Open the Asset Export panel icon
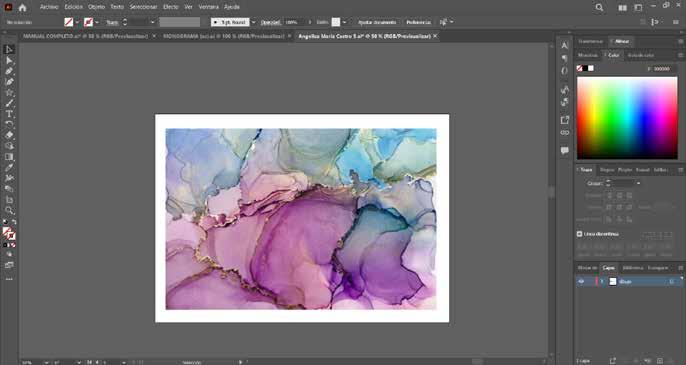This screenshot has width=686, height=365. (x=564, y=120)
